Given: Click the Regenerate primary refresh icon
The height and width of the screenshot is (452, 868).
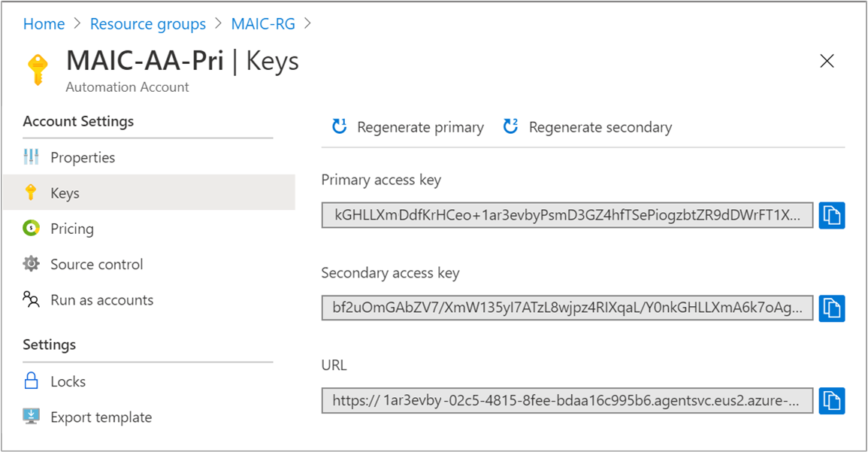Looking at the screenshot, I should pos(340,126).
